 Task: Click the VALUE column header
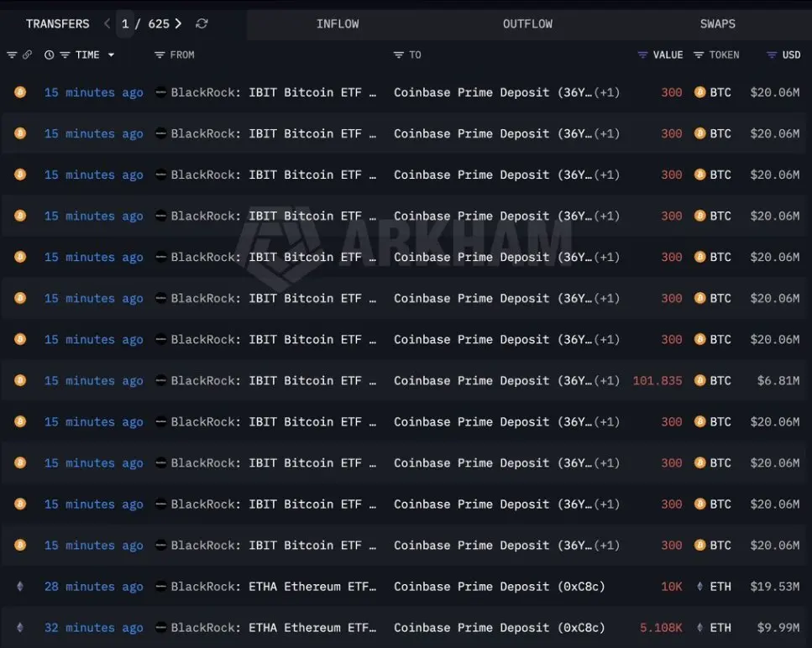click(668, 55)
